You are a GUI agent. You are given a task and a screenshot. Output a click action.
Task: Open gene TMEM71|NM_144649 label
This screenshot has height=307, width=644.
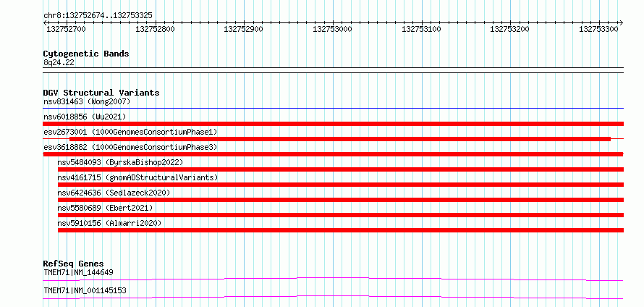tap(78, 272)
